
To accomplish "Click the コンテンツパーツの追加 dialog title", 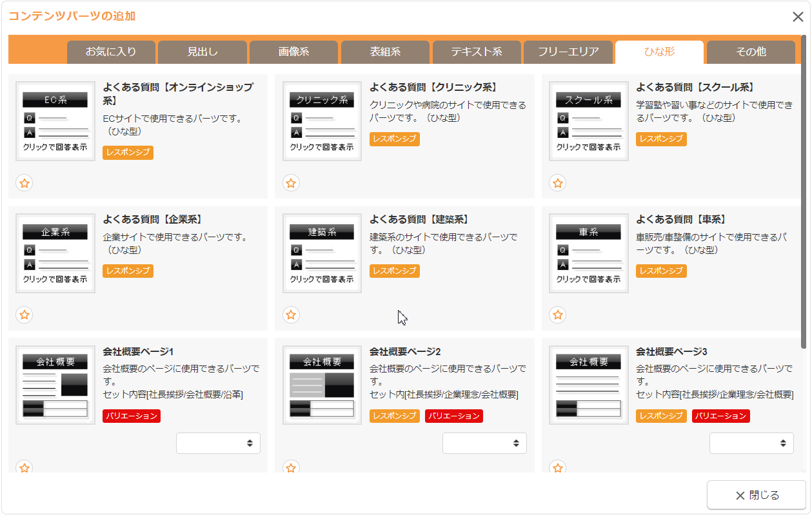I will coord(72,16).
